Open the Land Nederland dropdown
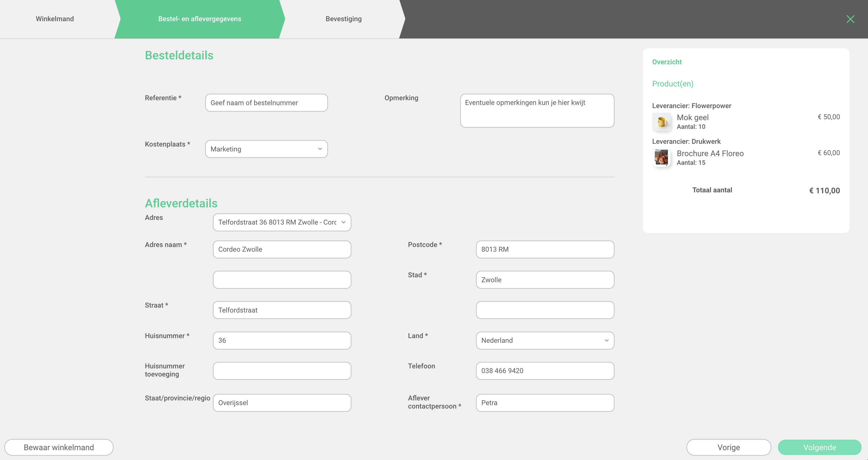The height and width of the screenshot is (460, 868). pos(545,340)
